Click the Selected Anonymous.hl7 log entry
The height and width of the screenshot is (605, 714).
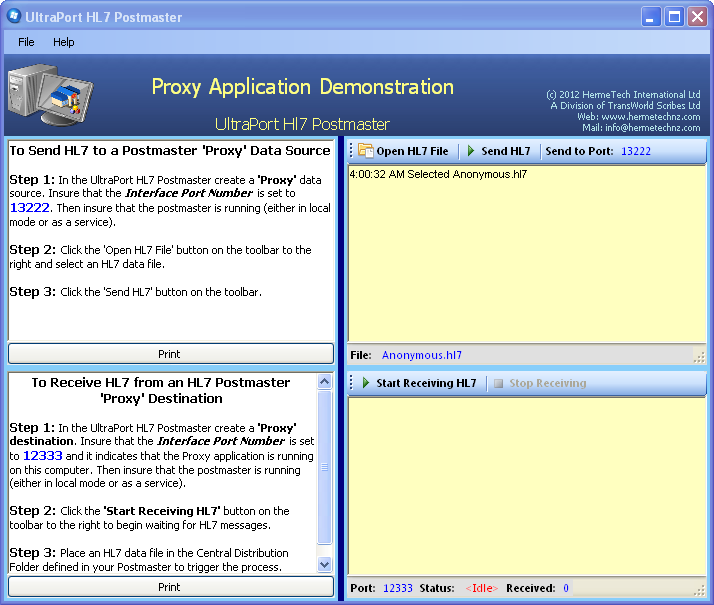pos(438,174)
